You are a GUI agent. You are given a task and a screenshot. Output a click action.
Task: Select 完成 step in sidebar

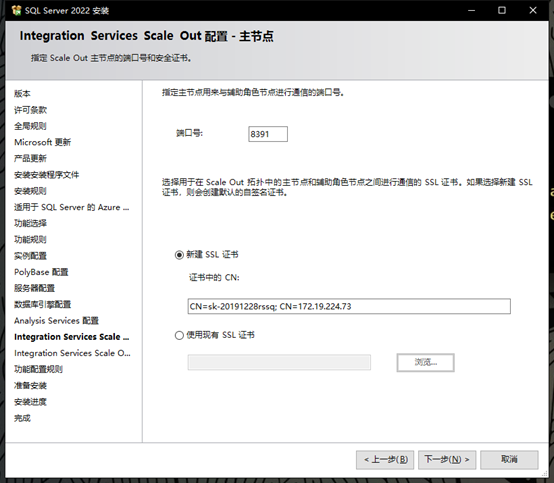22,418
